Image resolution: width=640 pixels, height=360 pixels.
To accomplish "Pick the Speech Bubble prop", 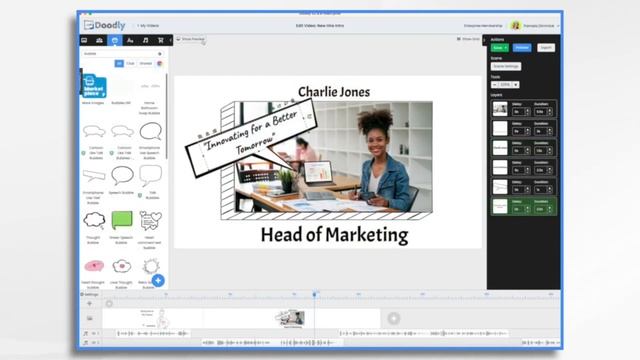I will [122, 176].
